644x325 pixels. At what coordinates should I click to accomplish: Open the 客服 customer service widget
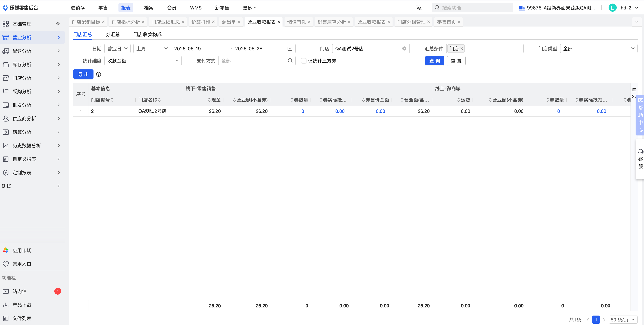coord(640,159)
